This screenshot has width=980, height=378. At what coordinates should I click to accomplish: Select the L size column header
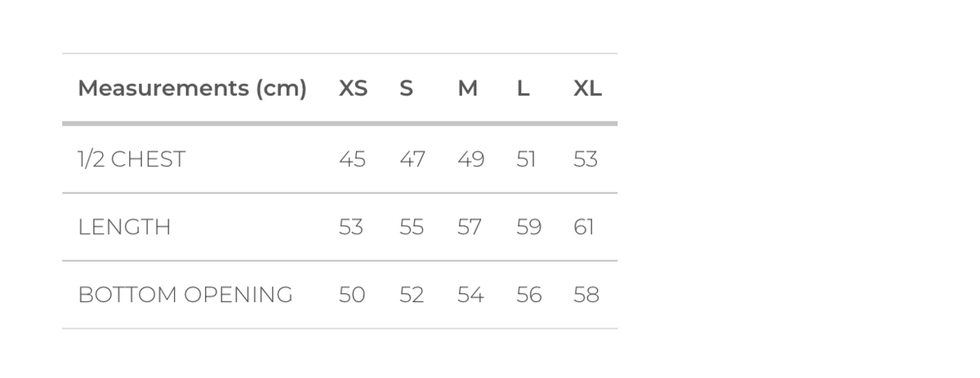[x=523, y=88]
